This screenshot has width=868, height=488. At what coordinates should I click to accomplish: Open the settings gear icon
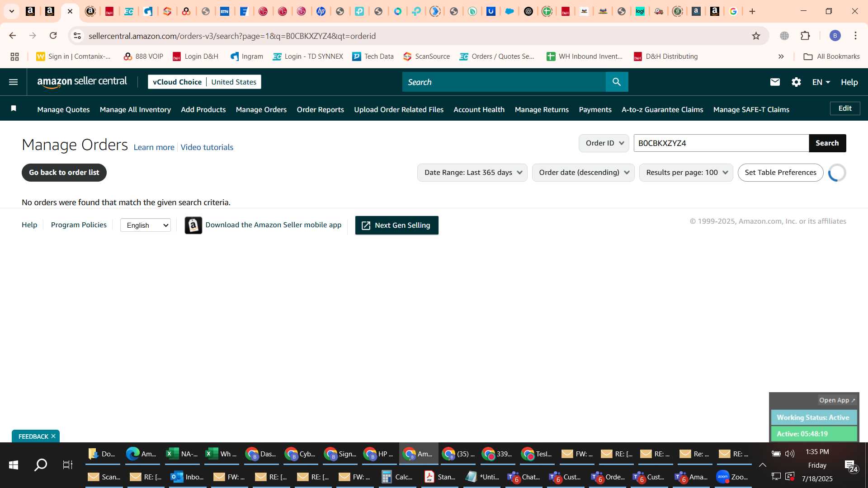pyautogui.click(x=796, y=82)
